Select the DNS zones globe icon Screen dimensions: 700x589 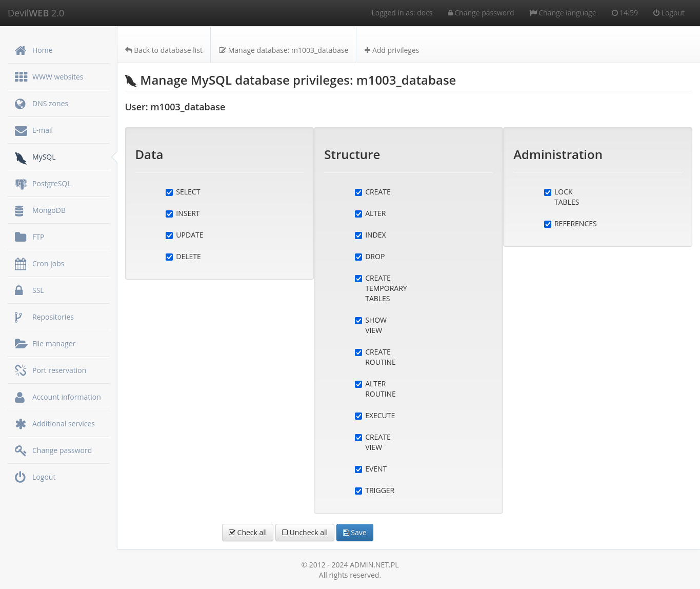(x=20, y=103)
